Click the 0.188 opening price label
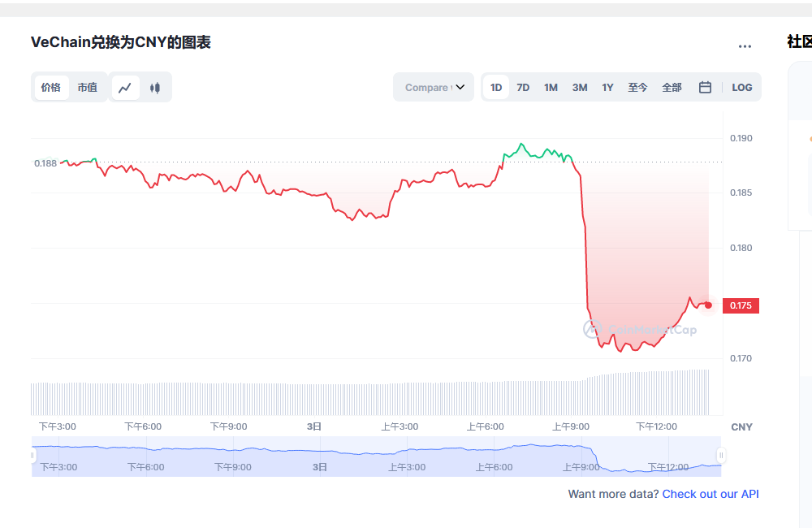Image resolution: width=812 pixels, height=528 pixels. (45, 163)
